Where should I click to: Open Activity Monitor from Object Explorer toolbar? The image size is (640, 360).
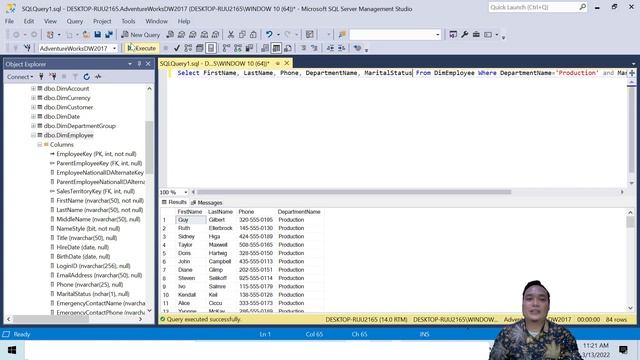point(98,76)
